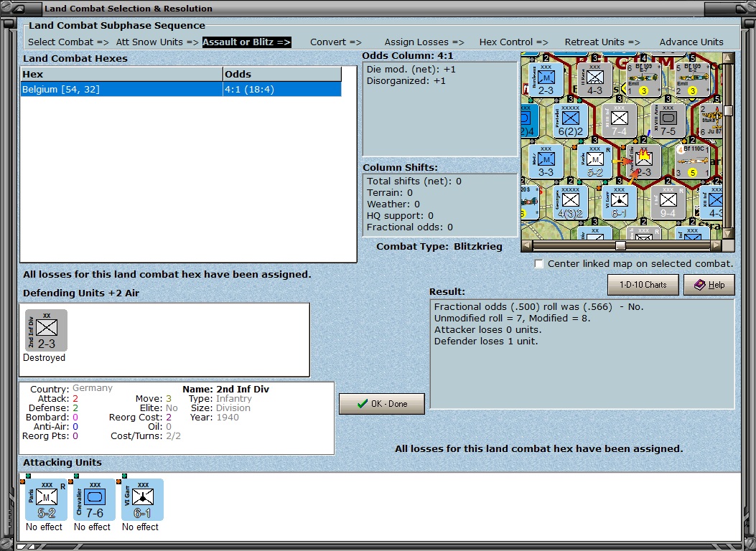The image size is (756, 551).
Task: Click the Name: 2nd Inf Div text
Action: pyautogui.click(x=225, y=389)
